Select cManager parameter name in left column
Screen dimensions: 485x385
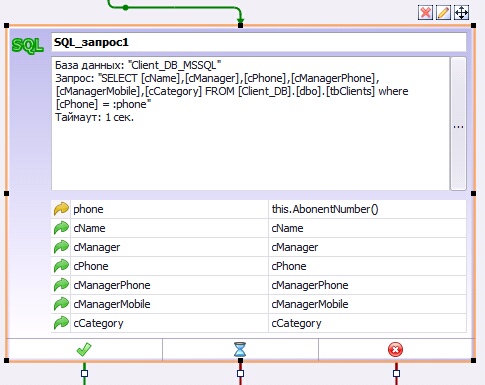coord(169,247)
